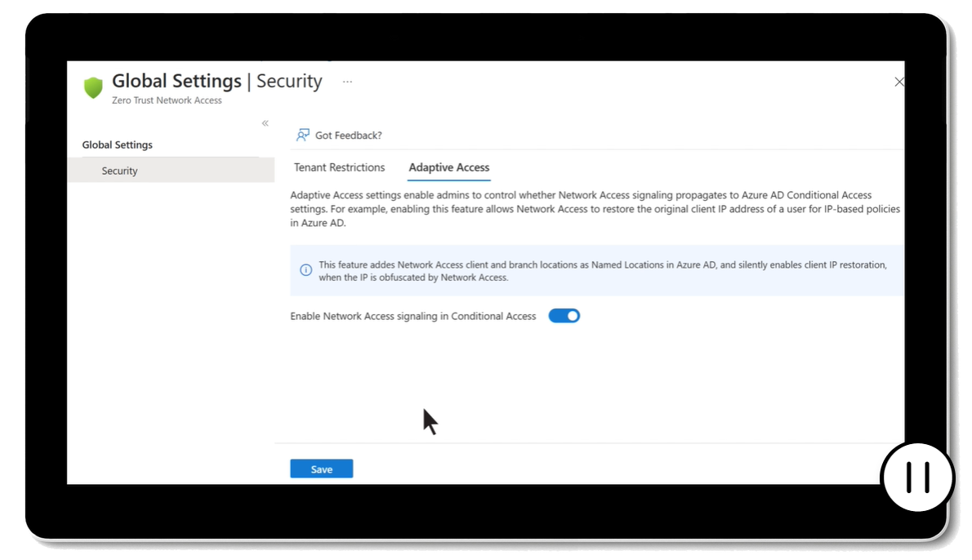The image size is (972, 560).
Task: Click the Global Settings sidebar heading
Action: point(117,144)
